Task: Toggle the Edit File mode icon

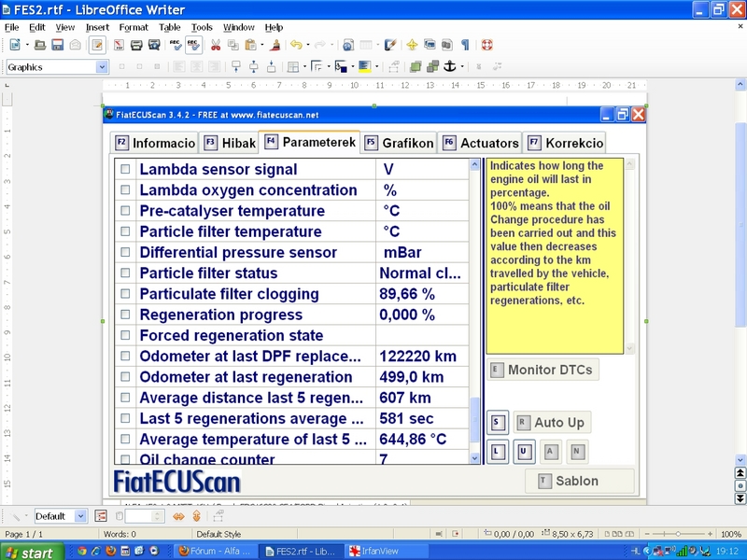Action: point(97,45)
